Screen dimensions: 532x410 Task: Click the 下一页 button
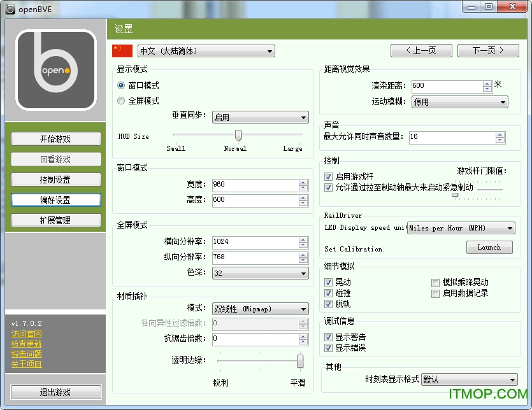tap(488, 50)
